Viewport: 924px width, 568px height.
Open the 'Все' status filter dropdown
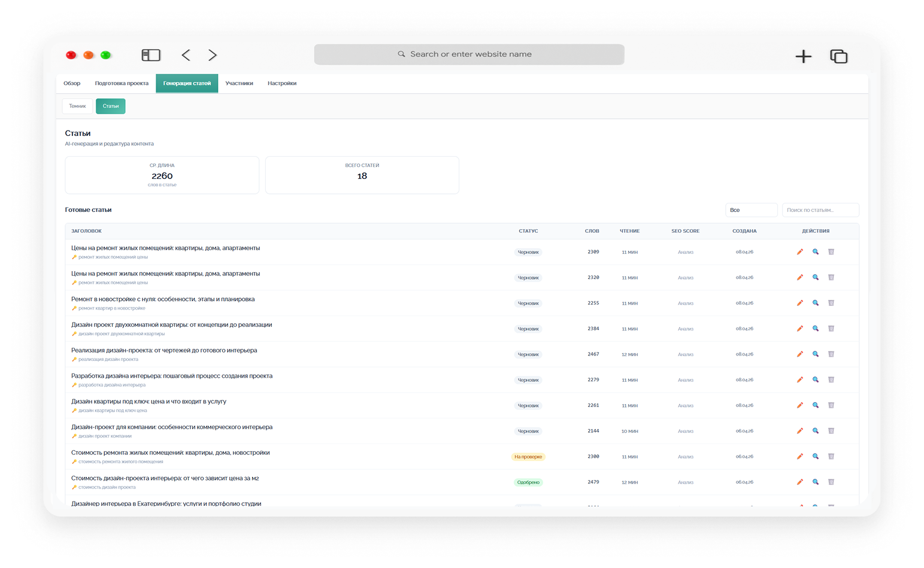(x=751, y=210)
